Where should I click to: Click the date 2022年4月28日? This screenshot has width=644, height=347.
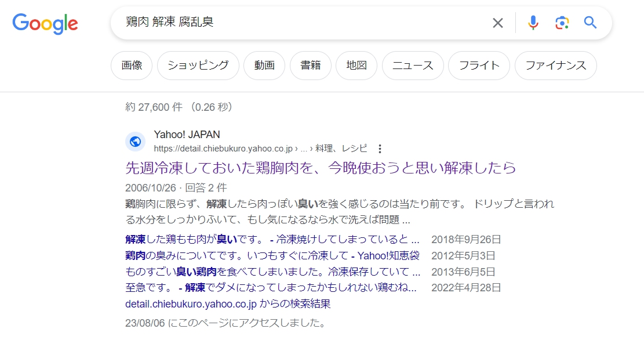[466, 287]
